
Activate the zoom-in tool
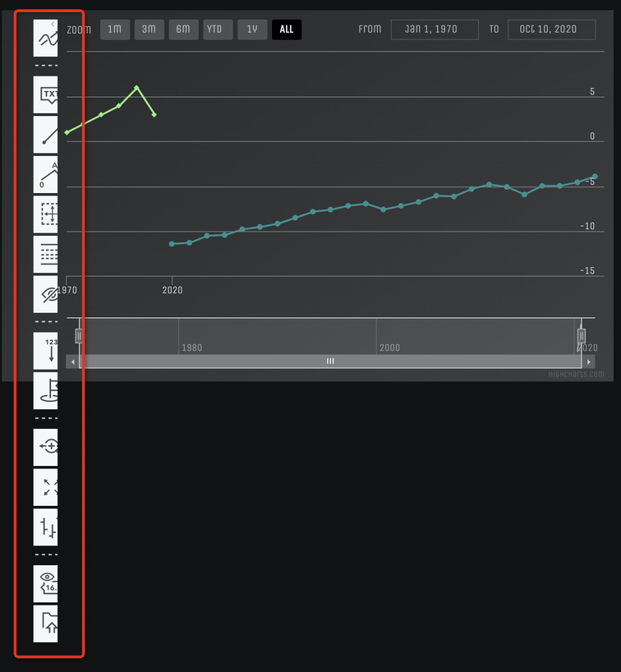[45, 447]
